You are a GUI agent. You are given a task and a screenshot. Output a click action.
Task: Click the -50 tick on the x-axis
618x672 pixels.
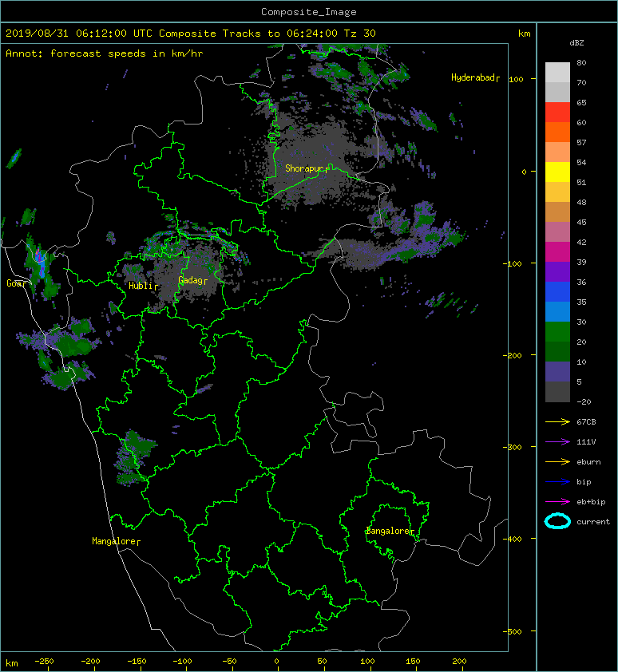point(229,662)
